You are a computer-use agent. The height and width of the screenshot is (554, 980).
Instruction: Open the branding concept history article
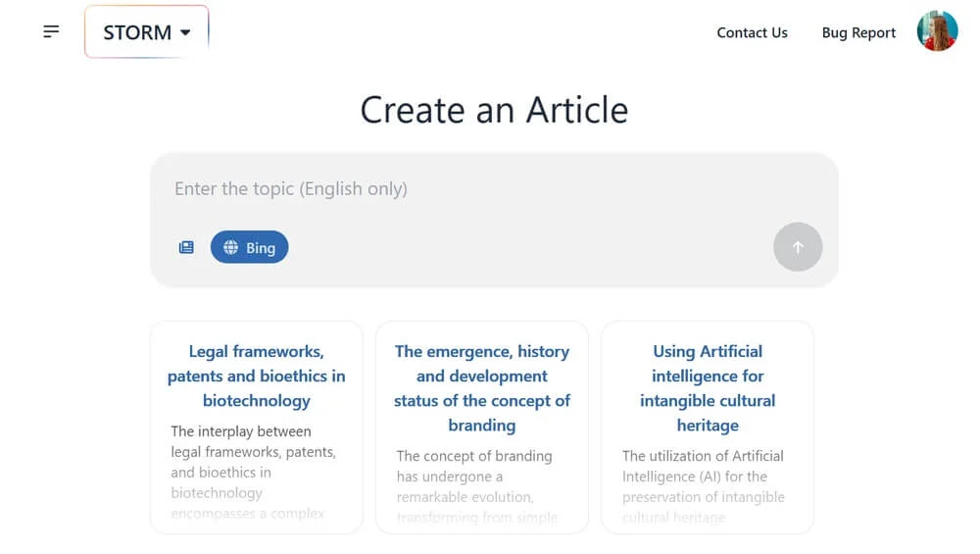481,387
